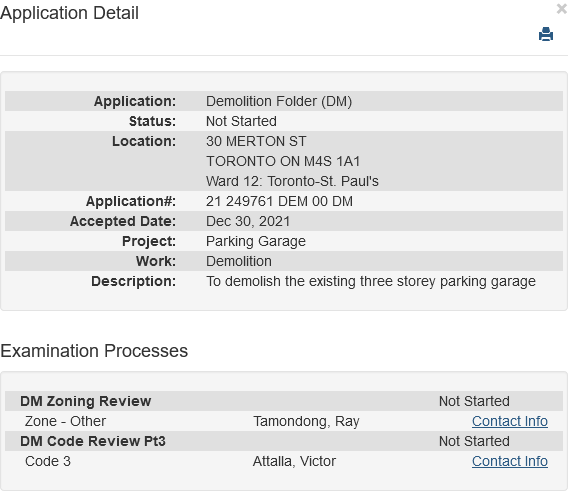Viewport: 568px width, 495px height.
Task: Click the Zone - Other entry
Action: [65, 421]
